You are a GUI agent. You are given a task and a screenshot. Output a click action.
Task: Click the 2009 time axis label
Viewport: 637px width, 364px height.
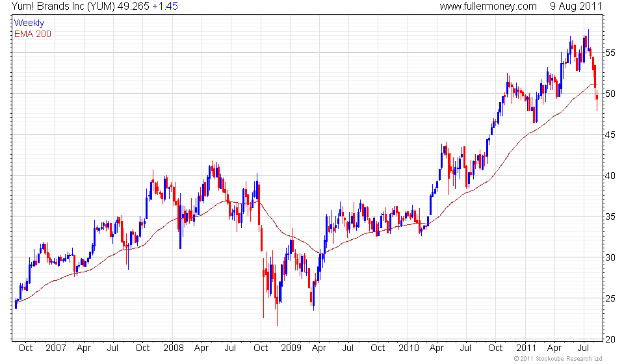tap(291, 348)
